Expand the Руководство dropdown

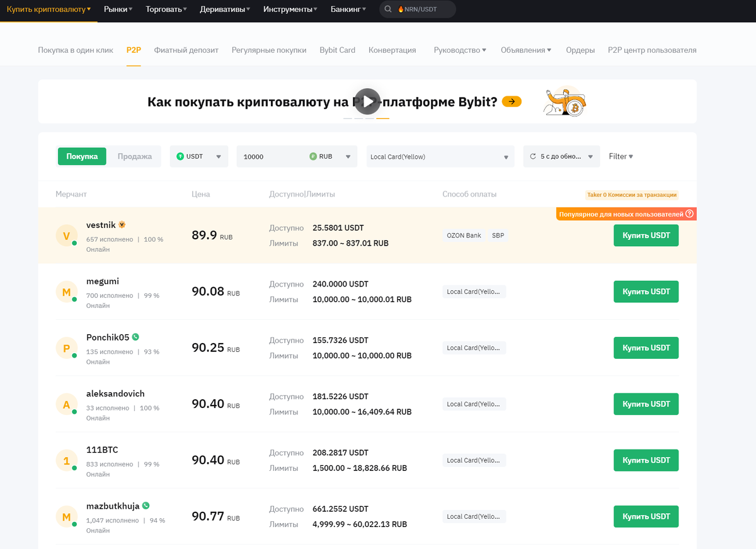[459, 49]
